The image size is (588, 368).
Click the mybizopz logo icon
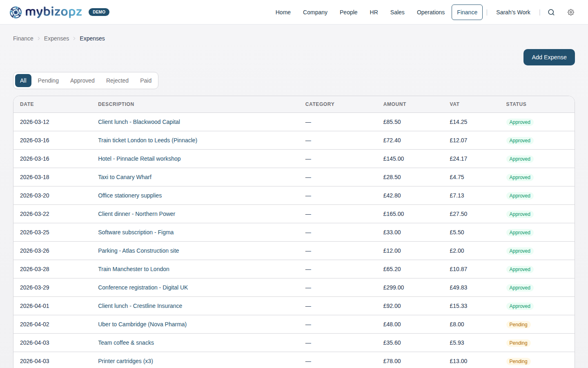16,12
